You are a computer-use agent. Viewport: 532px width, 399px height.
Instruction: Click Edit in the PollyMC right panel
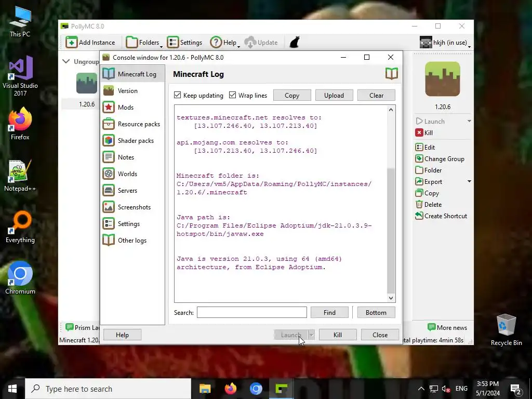(x=425, y=147)
